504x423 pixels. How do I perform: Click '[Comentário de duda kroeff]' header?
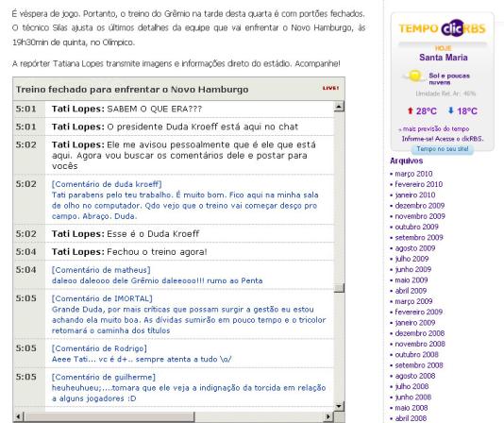107,184
